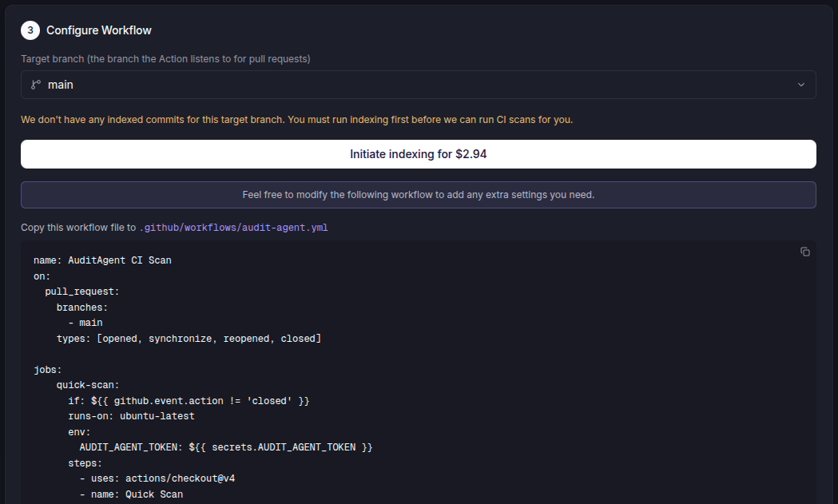Click the 'AUDIT_AGENT_TOKEN: ${{ secrets' code line

[226, 447]
